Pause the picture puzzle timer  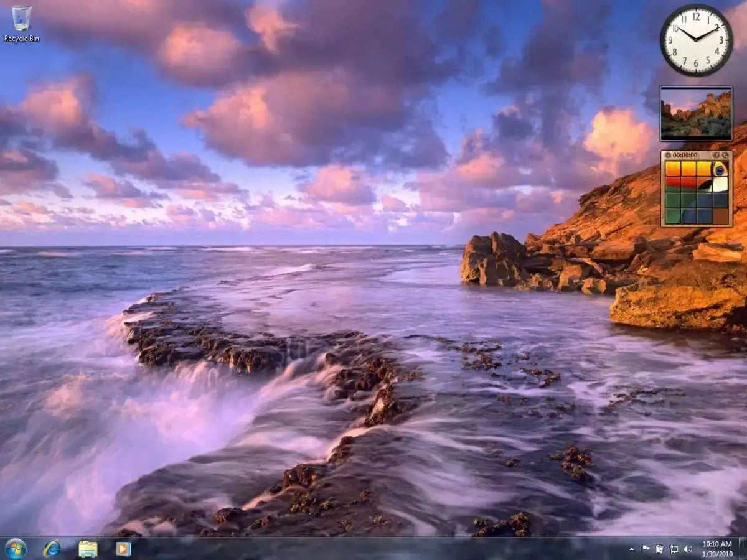click(668, 155)
